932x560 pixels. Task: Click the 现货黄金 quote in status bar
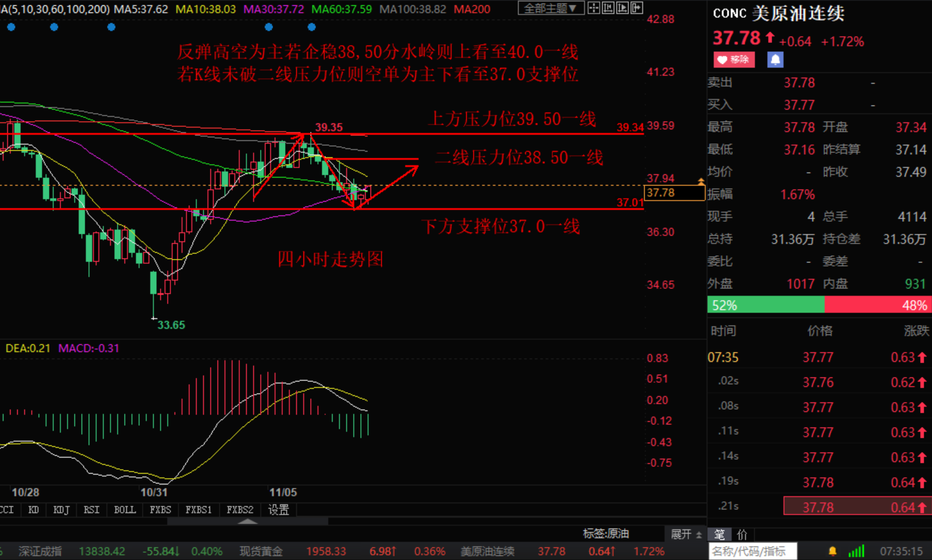(261, 551)
